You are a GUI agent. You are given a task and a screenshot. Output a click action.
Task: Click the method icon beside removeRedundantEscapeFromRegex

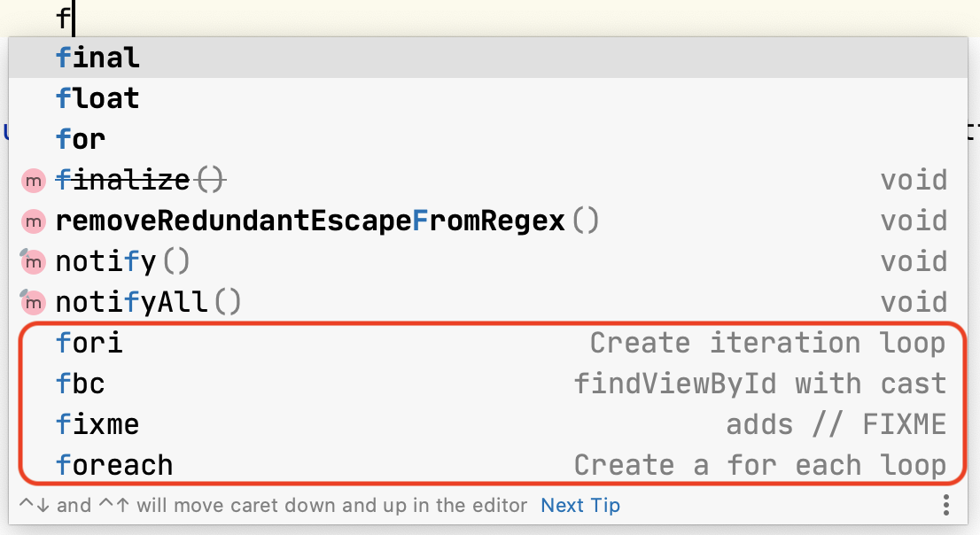34,221
